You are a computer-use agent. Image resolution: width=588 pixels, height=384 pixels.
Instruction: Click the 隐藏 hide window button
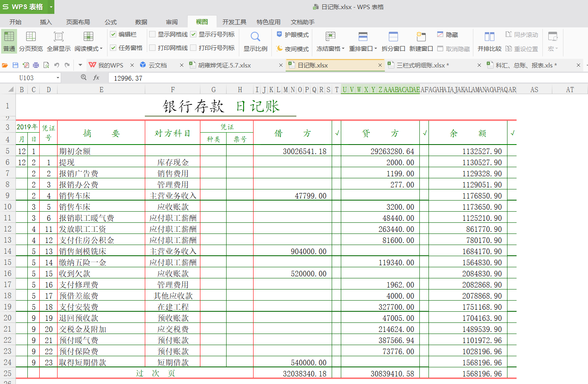click(448, 35)
